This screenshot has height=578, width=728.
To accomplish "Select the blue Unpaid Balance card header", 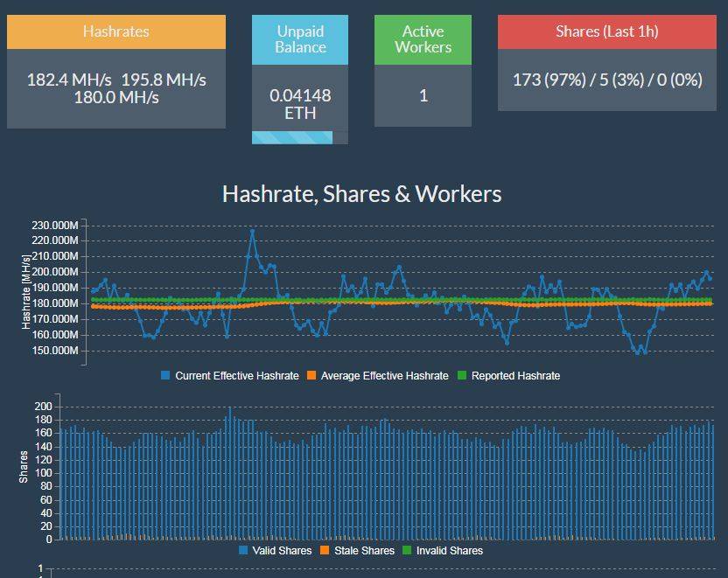I will (300, 39).
